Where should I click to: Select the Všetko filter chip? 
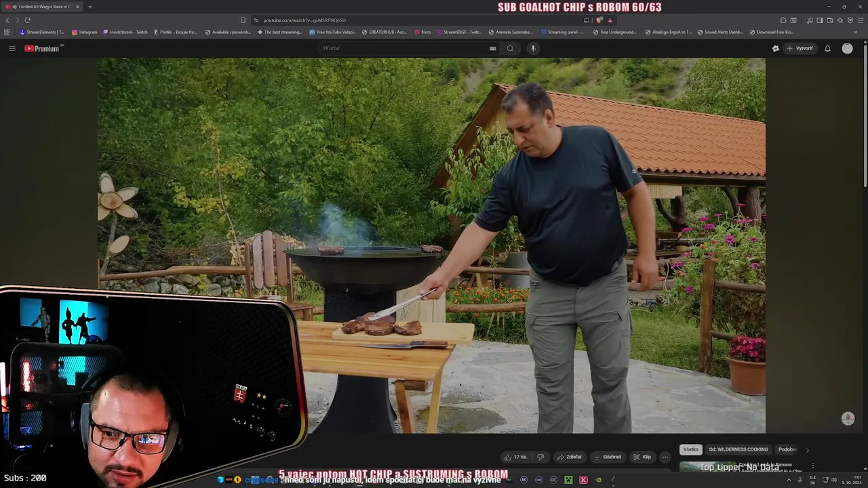(690, 449)
